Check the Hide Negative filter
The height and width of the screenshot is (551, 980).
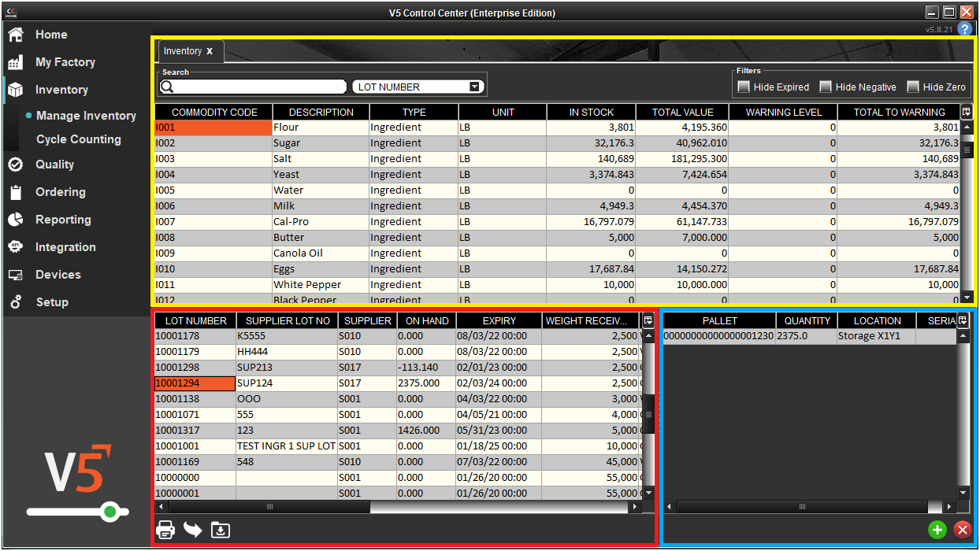tap(825, 87)
